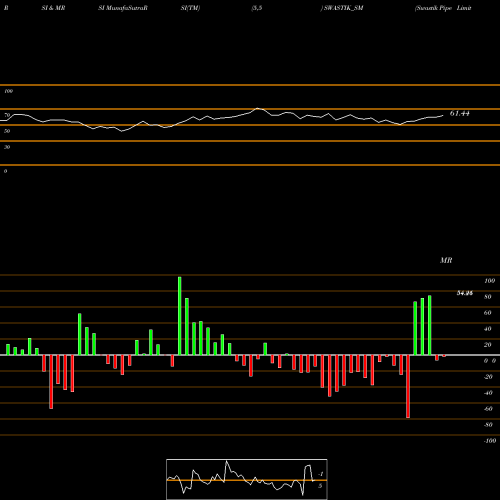This screenshot has height=500, width=500.
Task: Click the SWASTIK_SM symbol text in header
Action: (344, 8)
